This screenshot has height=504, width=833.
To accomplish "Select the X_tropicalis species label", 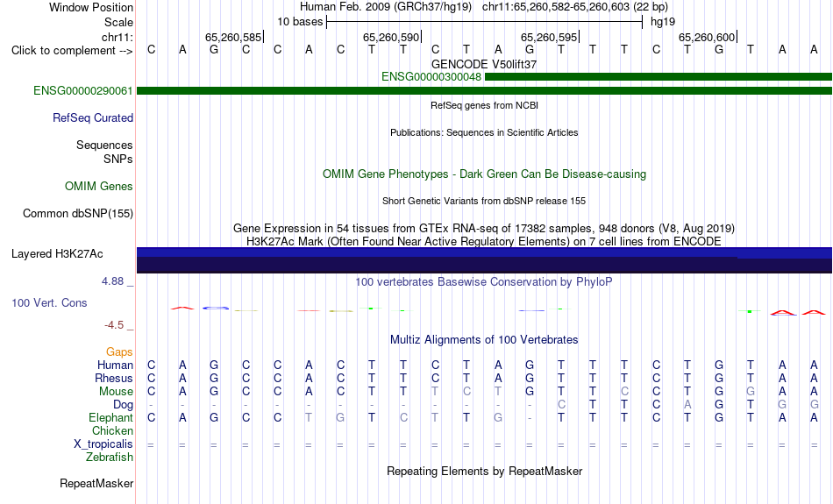I will coord(103,444).
